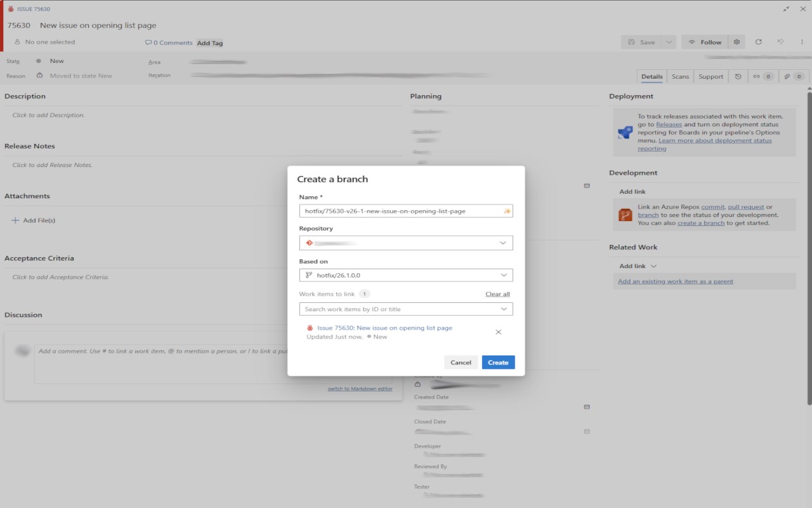Open the History tab clock icon
The height and width of the screenshot is (508, 812).
click(738, 76)
